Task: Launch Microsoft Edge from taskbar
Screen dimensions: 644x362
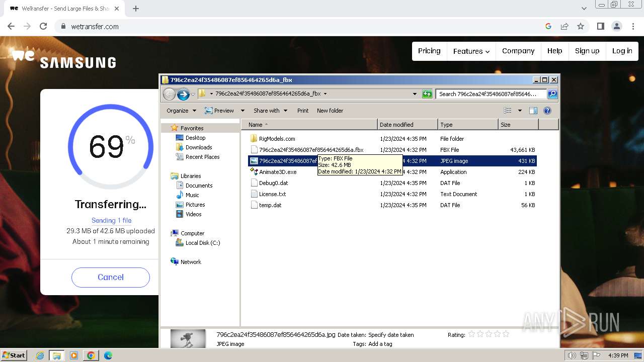Action: [108, 355]
